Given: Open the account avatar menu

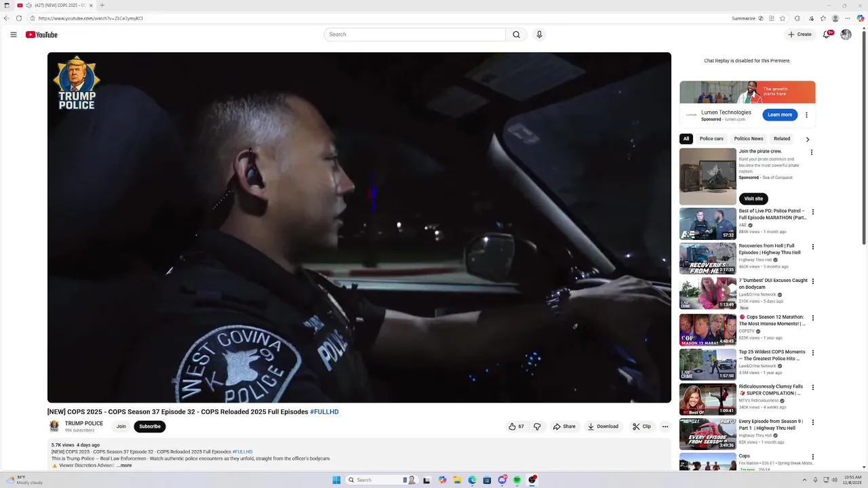Looking at the screenshot, I should tap(846, 35).
